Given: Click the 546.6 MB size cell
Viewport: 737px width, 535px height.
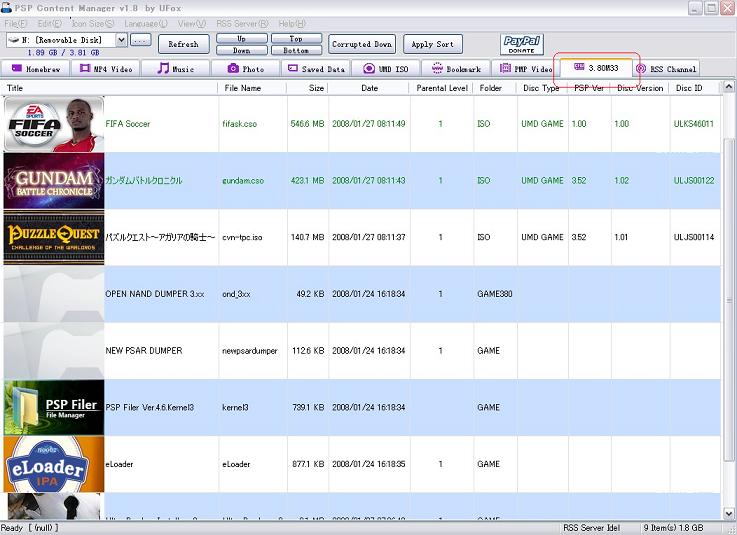Looking at the screenshot, I should pos(307,124).
